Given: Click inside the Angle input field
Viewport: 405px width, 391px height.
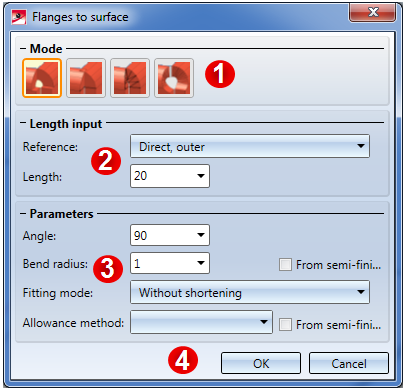Looking at the screenshot, I should (162, 235).
